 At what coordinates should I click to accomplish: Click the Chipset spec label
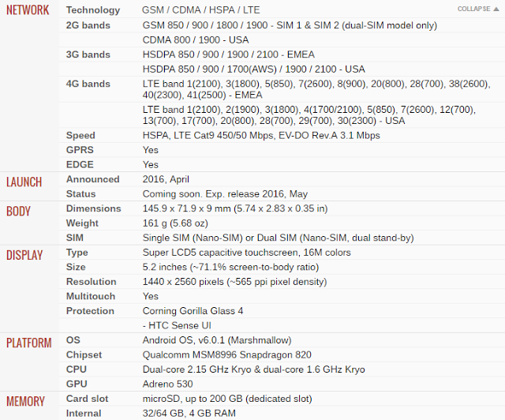pos(84,355)
